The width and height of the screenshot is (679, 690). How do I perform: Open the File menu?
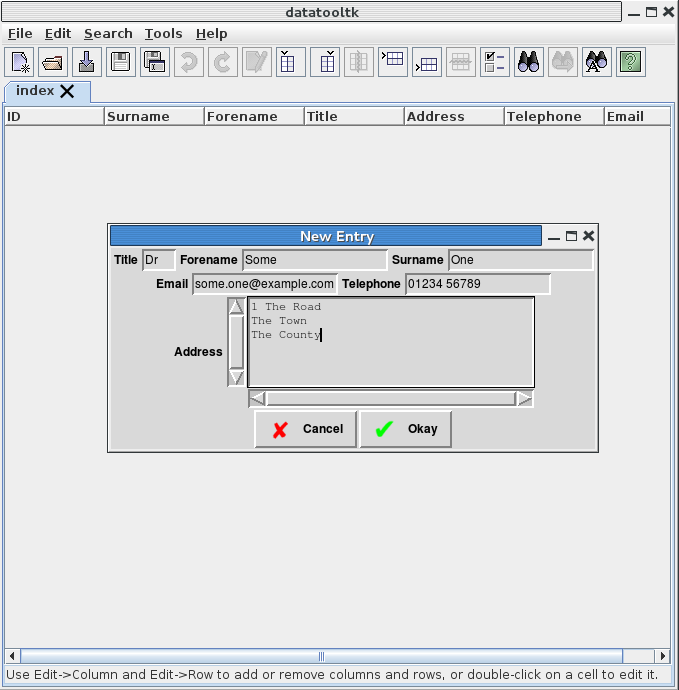[20, 33]
